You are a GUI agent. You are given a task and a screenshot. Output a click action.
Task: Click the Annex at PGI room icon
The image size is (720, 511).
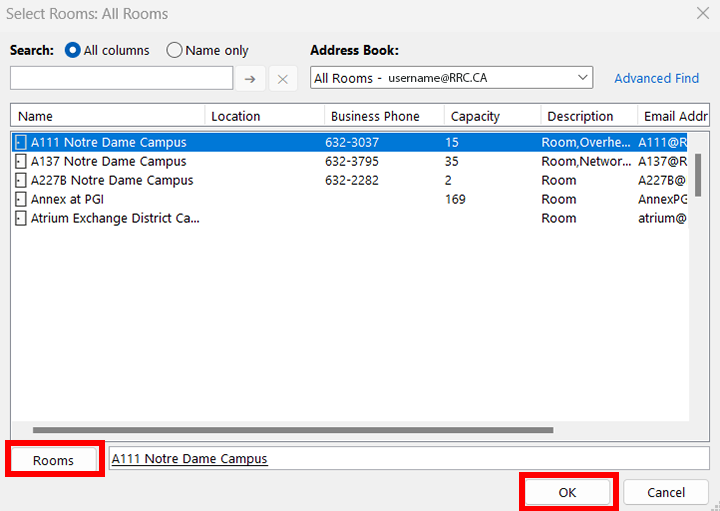[x=21, y=200]
